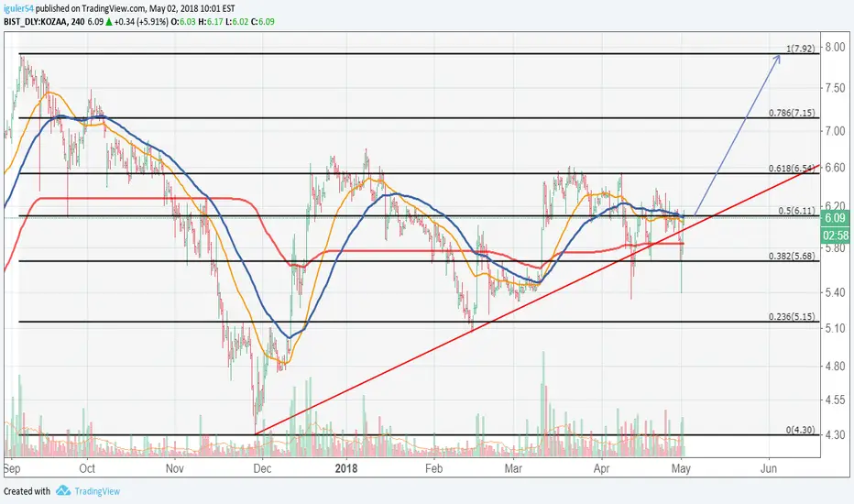Image resolution: width=854 pixels, height=504 pixels.
Task: Click the Apr label on time axis
Action: [601, 468]
